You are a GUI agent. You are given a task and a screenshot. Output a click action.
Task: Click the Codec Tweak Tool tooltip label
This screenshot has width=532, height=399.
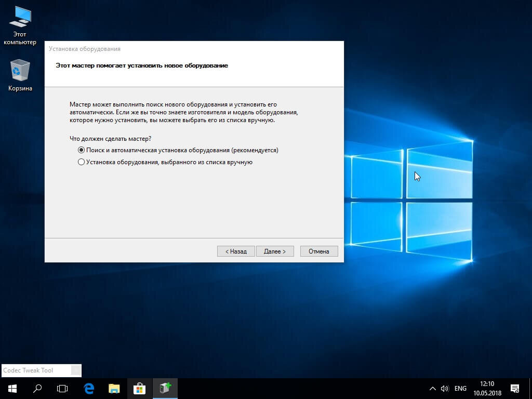click(28, 370)
